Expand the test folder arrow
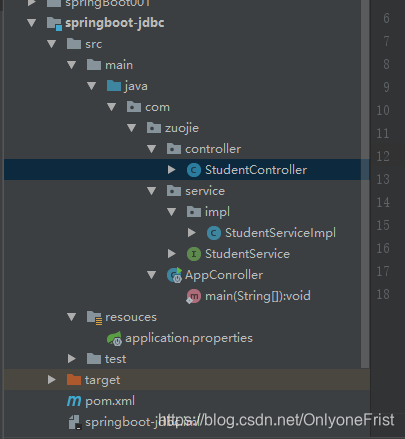 click(72, 359)
